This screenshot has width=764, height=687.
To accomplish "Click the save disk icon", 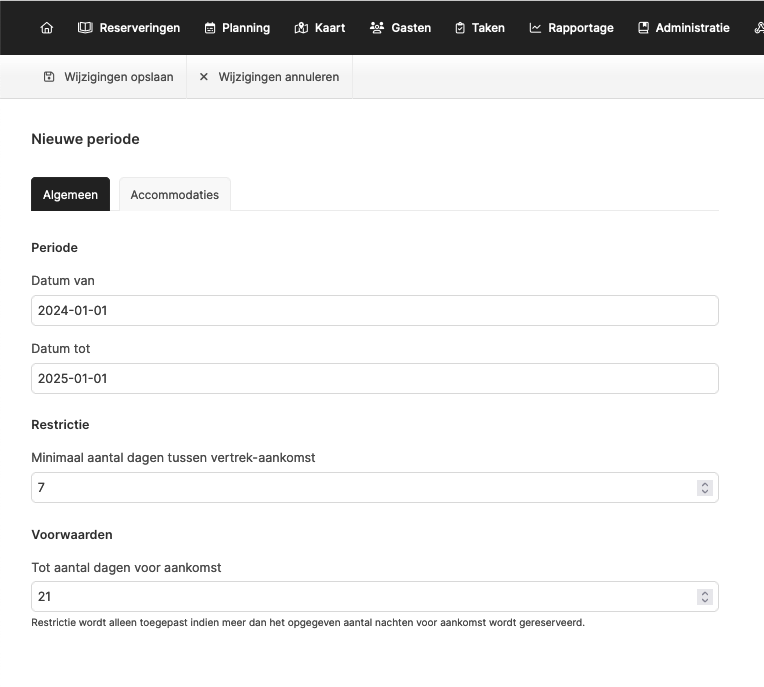I will tap(49, 76).
